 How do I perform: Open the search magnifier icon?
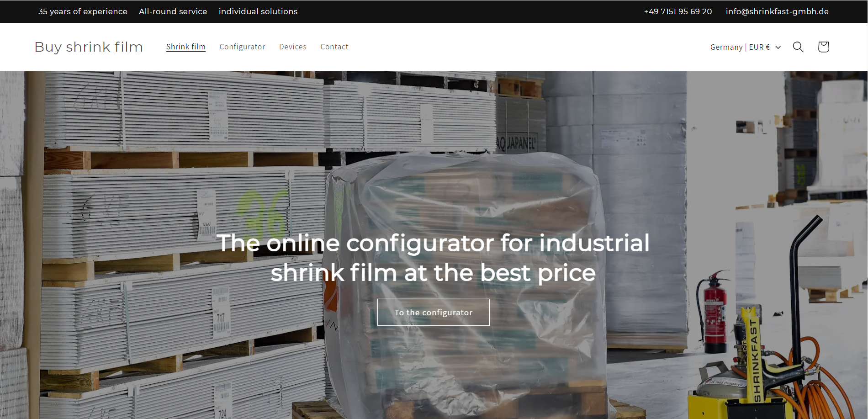(x=798, y=47)
